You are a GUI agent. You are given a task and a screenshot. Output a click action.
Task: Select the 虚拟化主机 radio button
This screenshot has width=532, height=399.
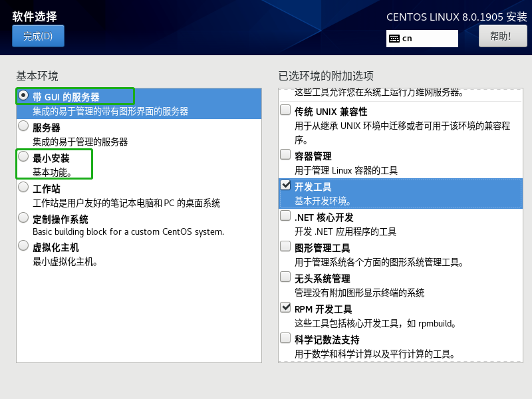click(23, 245)
